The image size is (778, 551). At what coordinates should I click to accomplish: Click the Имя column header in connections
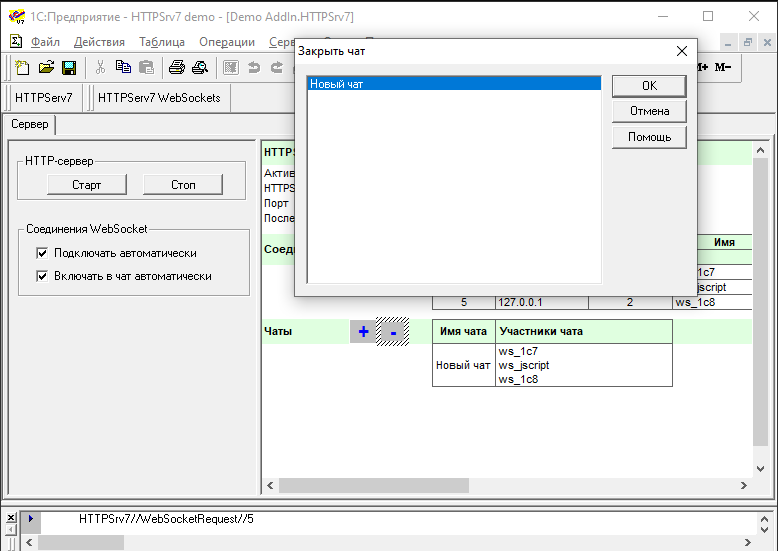(x=724, y=242)
